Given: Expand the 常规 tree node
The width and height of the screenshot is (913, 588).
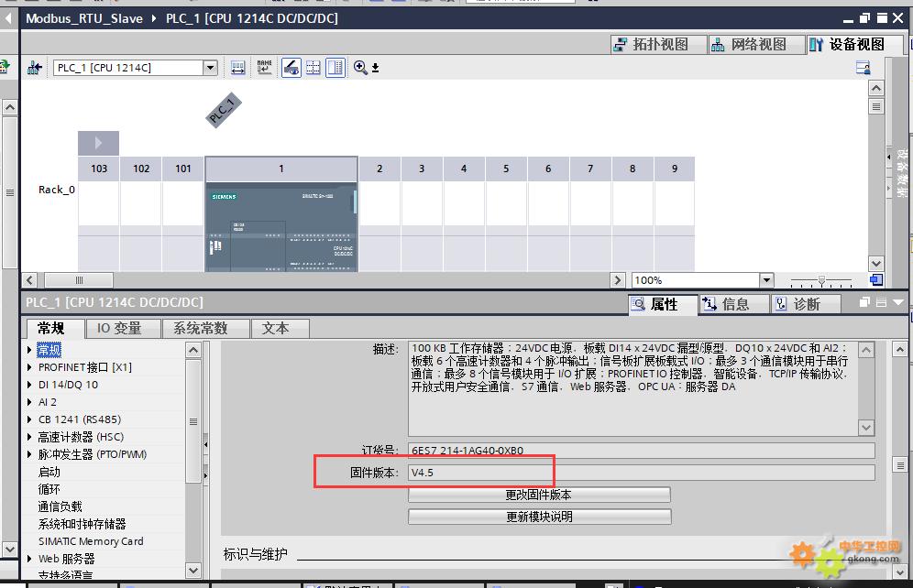Looking at the screenshot, I should 29,350.
